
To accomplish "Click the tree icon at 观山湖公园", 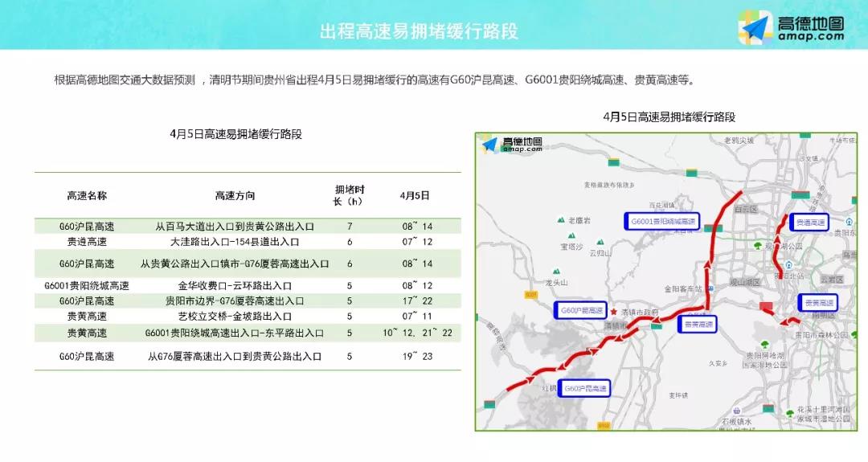I will 758,245.
